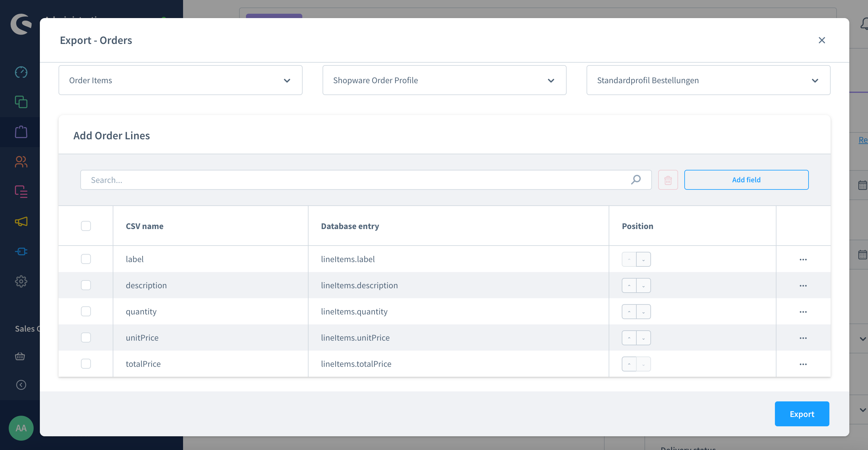Check the unitPrice row checkbox
Screen dimensions: 868x450
click(86, 337)
